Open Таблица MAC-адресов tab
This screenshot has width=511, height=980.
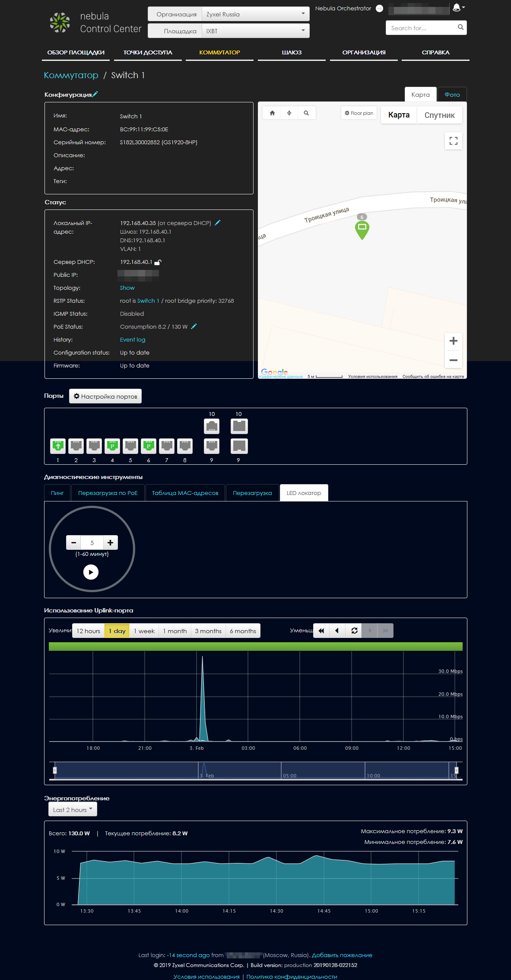[x=185, y=493]
